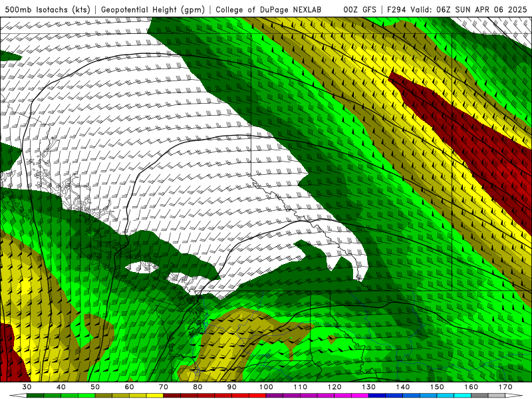Click the dark green 30-35 kt legend swatch

35,396
